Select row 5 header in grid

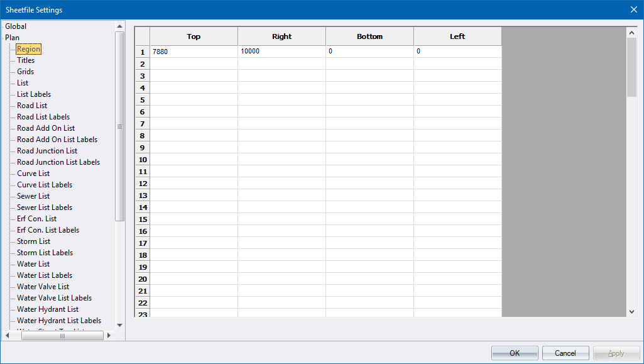click(143, 100)
